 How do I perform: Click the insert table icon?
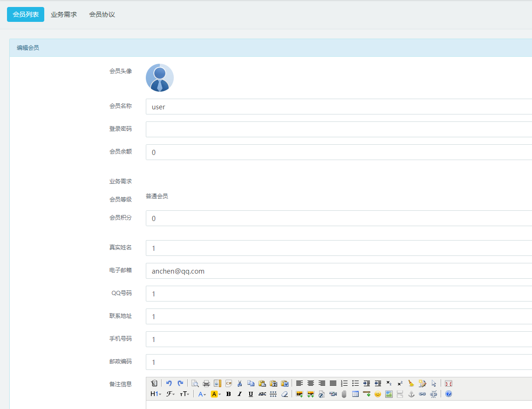click(x=355, y=394)
